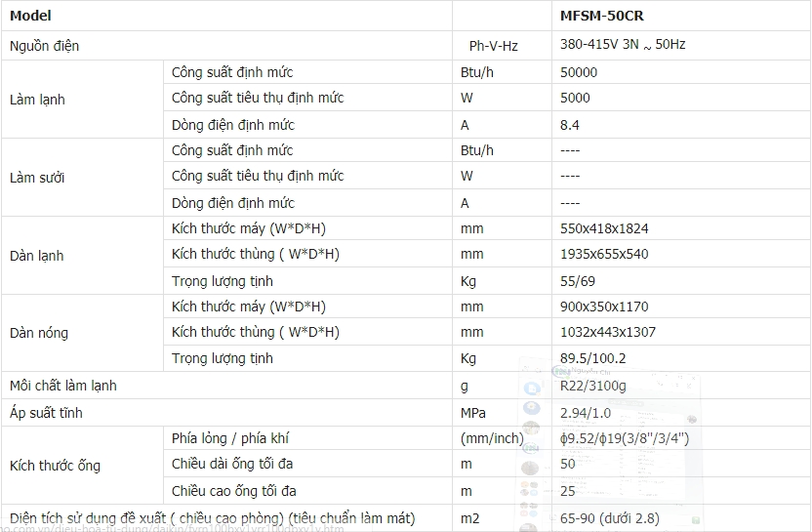
Task: Click the Làm sưởi section label
Action: tap(38, 178)
